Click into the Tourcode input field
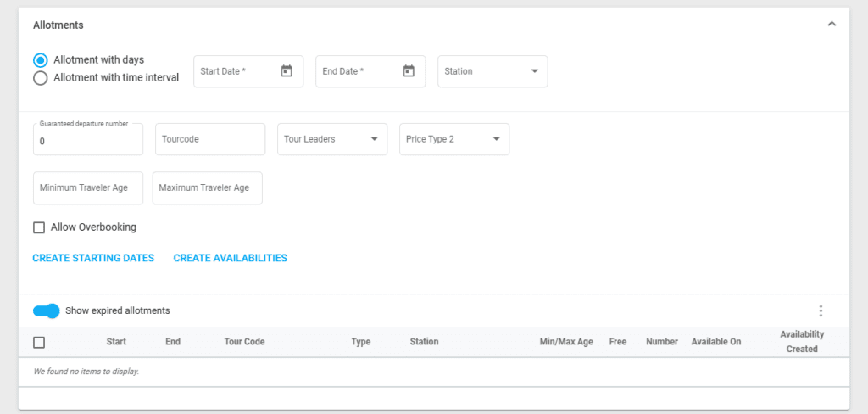 210,139
